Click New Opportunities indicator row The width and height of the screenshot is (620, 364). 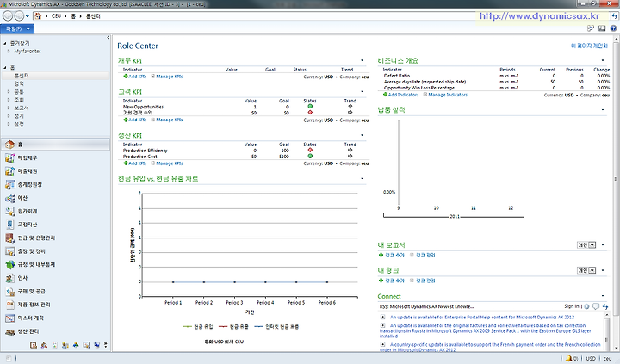[245, 107]
